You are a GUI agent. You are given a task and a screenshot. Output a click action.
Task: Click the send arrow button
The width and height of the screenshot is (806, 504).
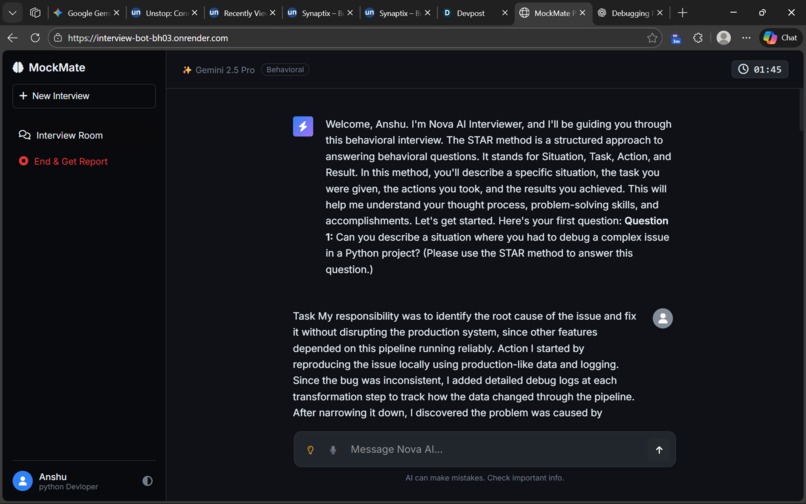click(659, 450)
